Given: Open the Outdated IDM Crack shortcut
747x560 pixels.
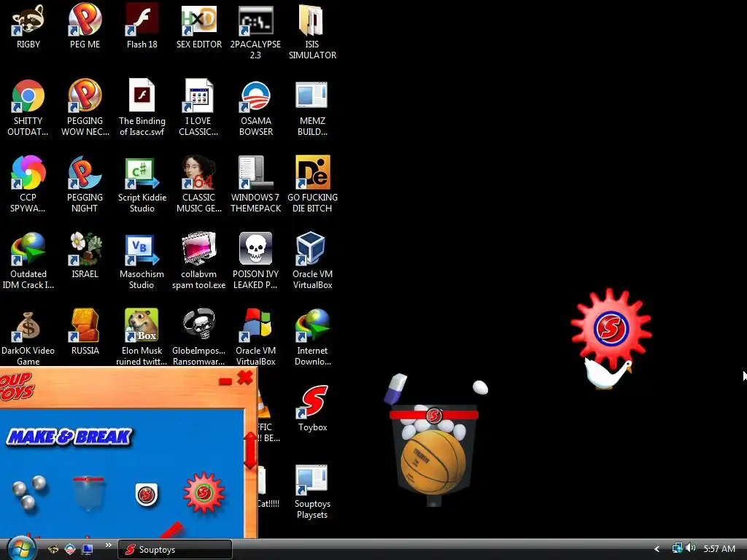Looking at the screenshot, I should [x=28, y=260].
